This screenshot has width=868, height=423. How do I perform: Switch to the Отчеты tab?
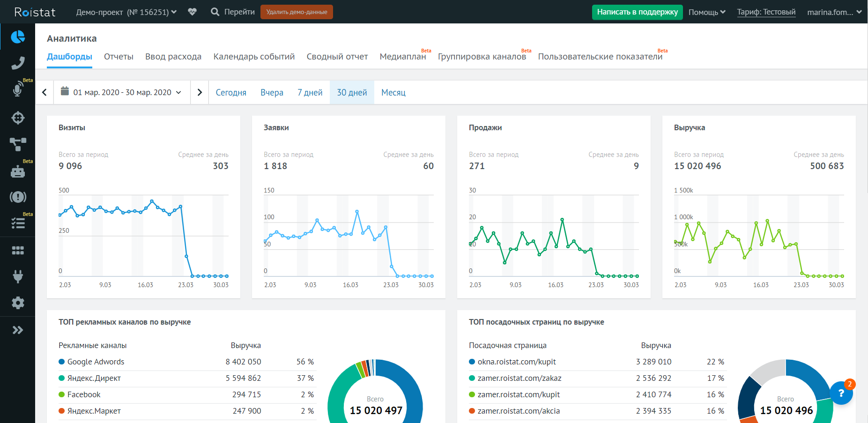(119, 57)
